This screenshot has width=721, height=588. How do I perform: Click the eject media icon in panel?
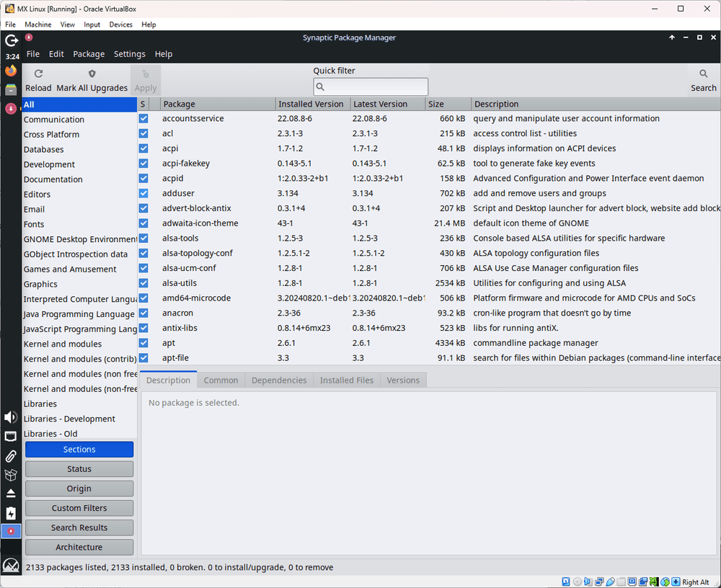11,494
